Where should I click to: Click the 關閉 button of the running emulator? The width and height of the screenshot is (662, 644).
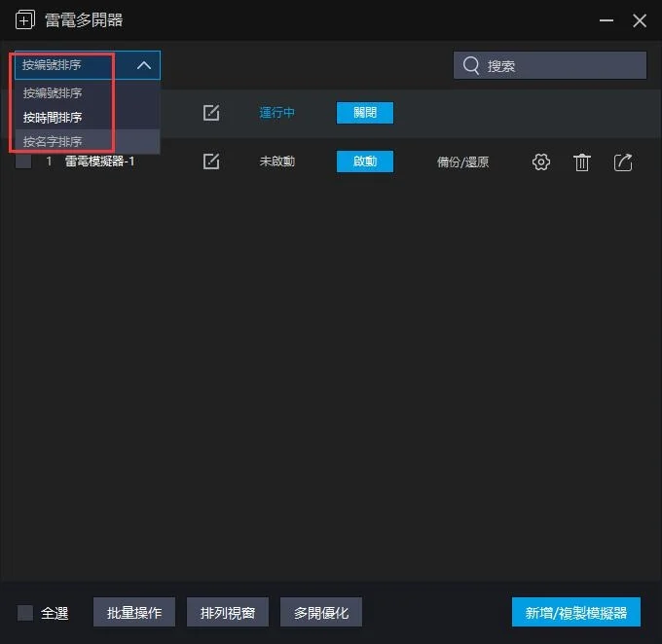[365, 113]
